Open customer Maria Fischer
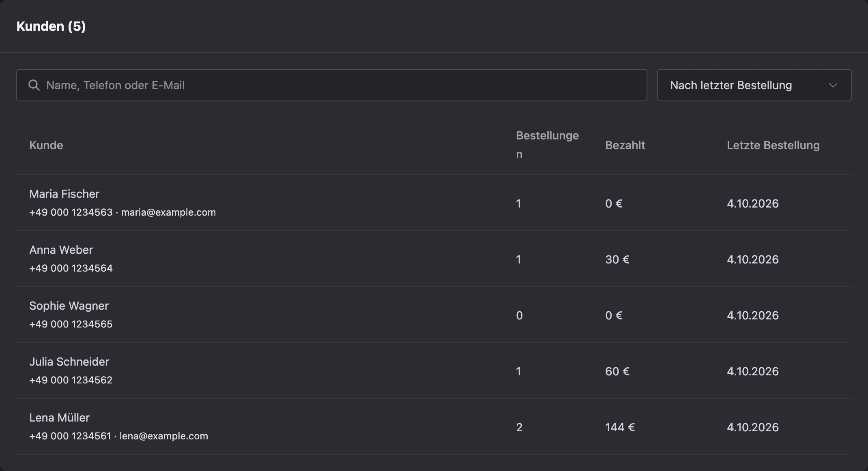 pyautogui.click(x=434, y=203)
